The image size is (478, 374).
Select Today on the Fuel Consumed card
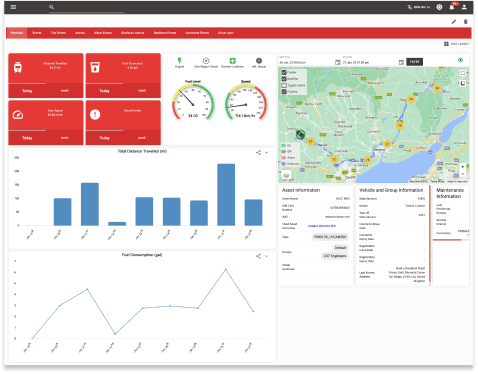tap(105, 91)
